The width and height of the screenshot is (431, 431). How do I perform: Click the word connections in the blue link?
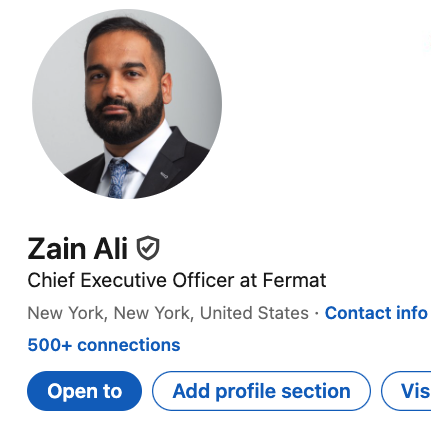(x=129, y=345)
